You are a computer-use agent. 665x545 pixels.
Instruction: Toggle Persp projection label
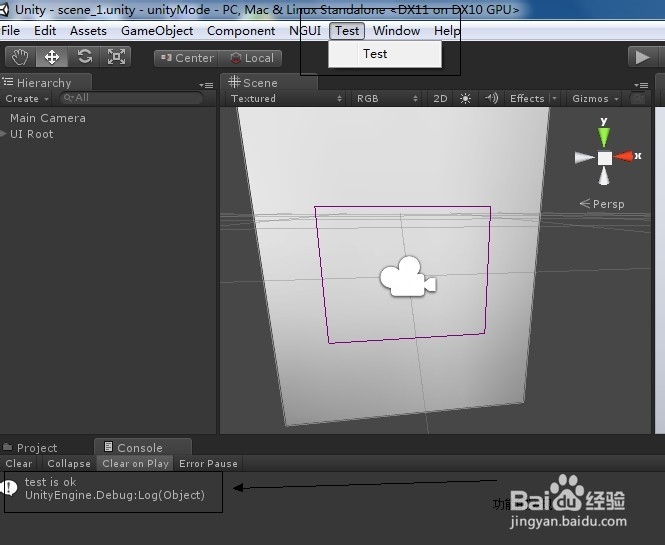click(x=602, y=204)
